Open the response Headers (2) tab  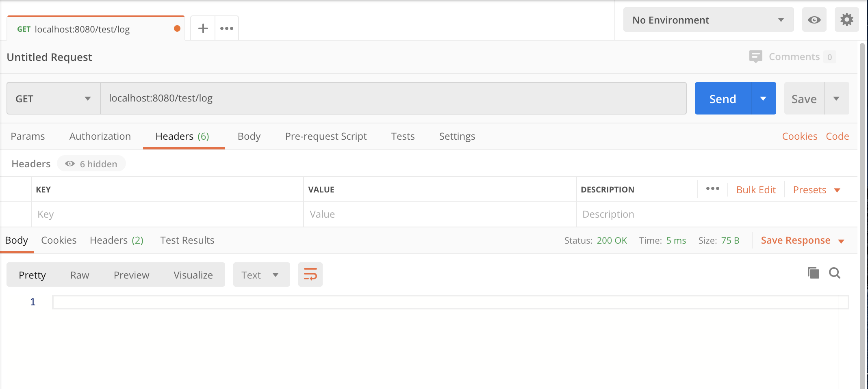click(116, 240)
